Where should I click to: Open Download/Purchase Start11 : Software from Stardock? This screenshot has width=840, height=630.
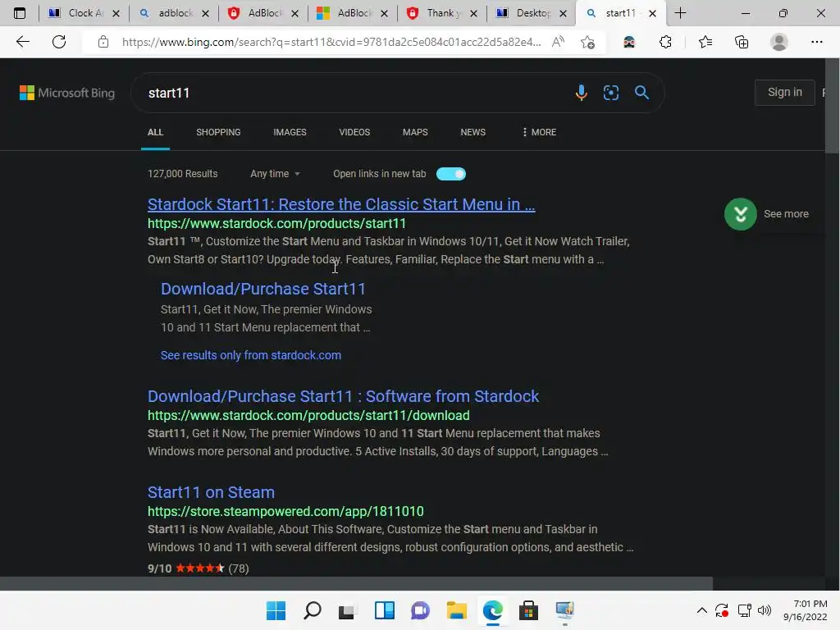[343, 396]
